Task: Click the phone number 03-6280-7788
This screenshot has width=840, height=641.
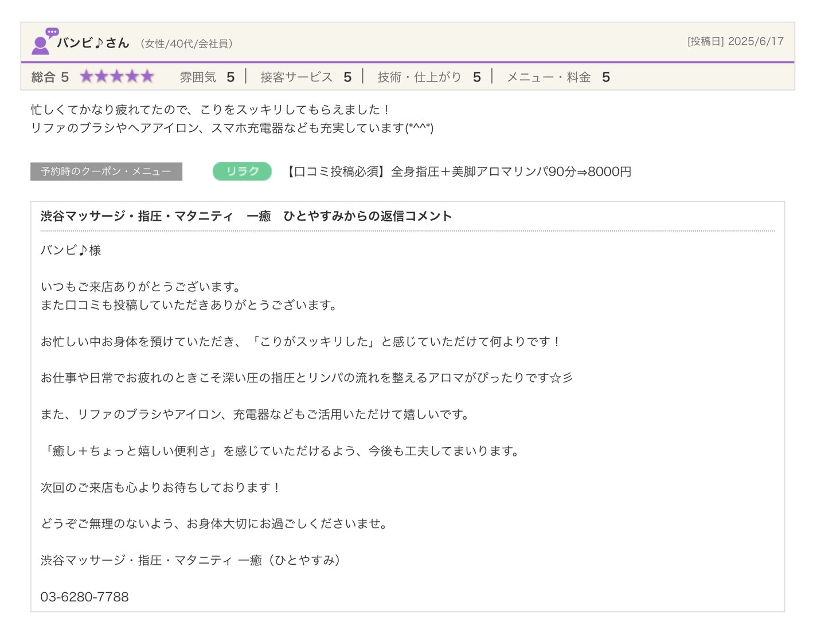Action: point(84,597)
